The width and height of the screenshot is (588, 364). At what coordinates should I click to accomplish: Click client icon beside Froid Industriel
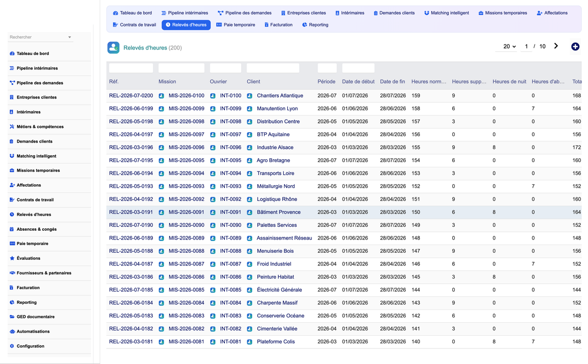249,264
